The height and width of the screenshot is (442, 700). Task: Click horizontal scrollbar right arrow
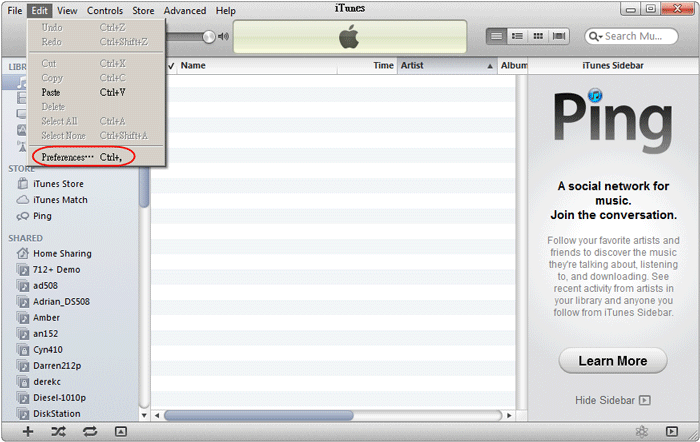tap(509, 416)
